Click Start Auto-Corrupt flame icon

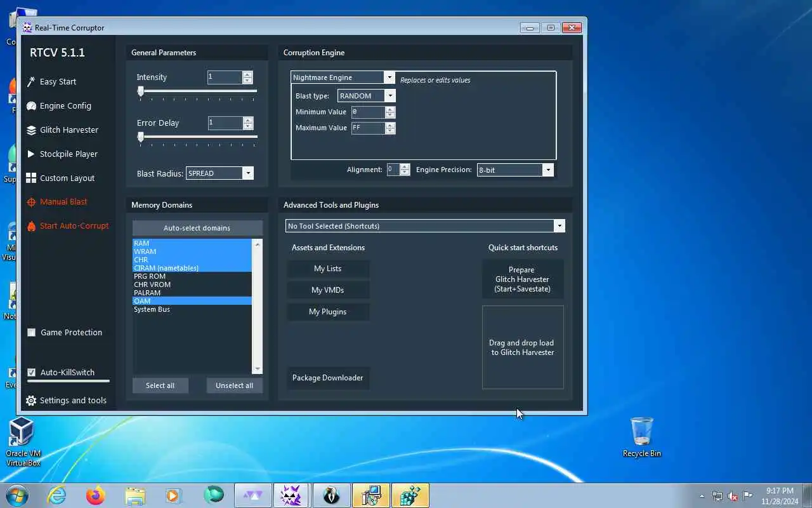31,225
